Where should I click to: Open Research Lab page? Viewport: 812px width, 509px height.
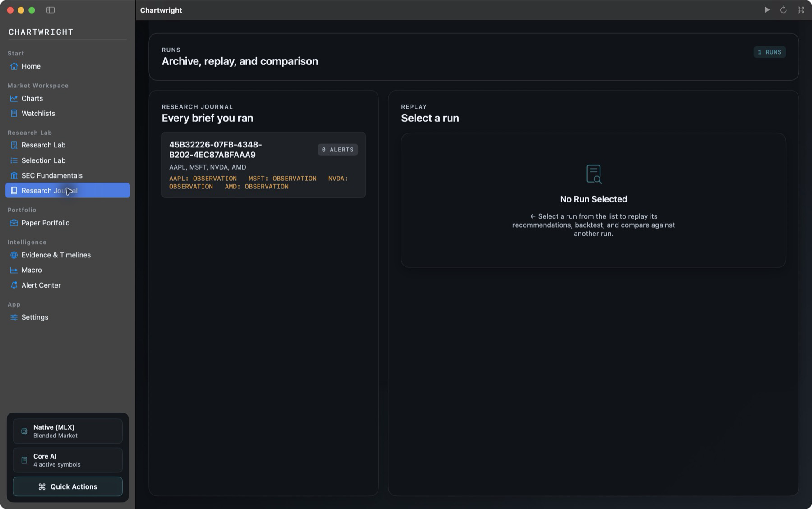click(x=68, y=145)
